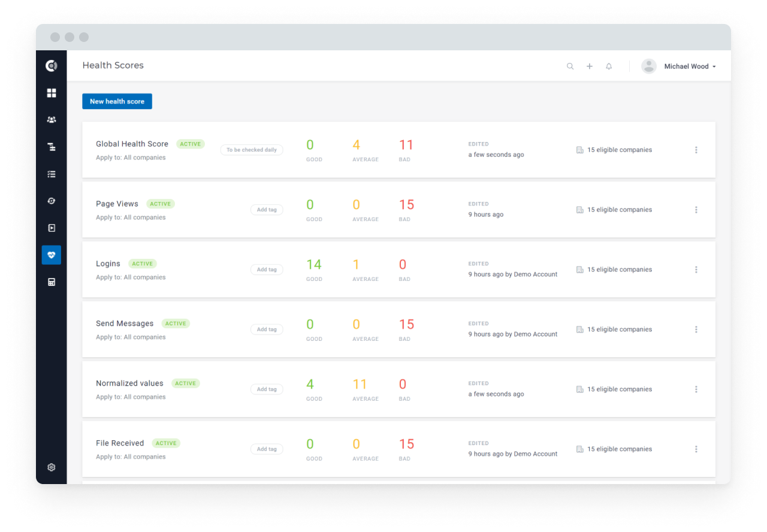Toggle the ACTIVE badge on Page Views
This screenshot has width=767, height=532.
(x=160, y=204)
